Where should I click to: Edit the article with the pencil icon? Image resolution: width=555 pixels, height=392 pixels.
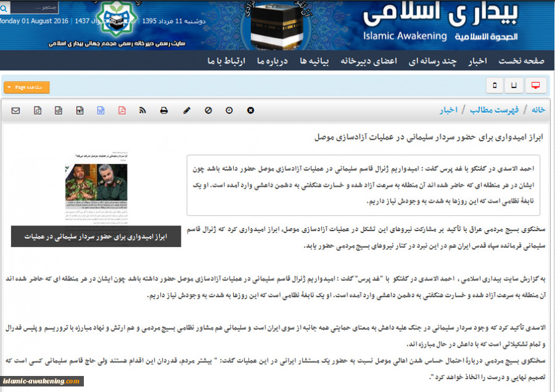[x=186, y=110]
